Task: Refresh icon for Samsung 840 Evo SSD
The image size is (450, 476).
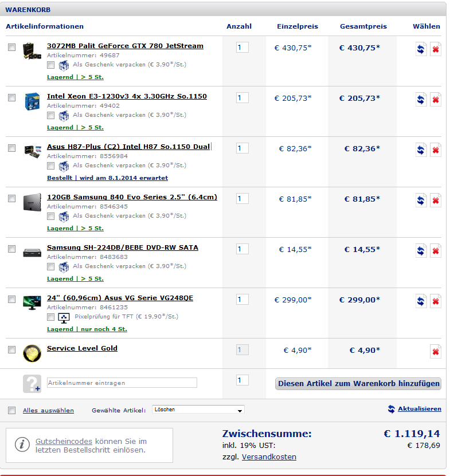Action: click(x=421, y=200)
